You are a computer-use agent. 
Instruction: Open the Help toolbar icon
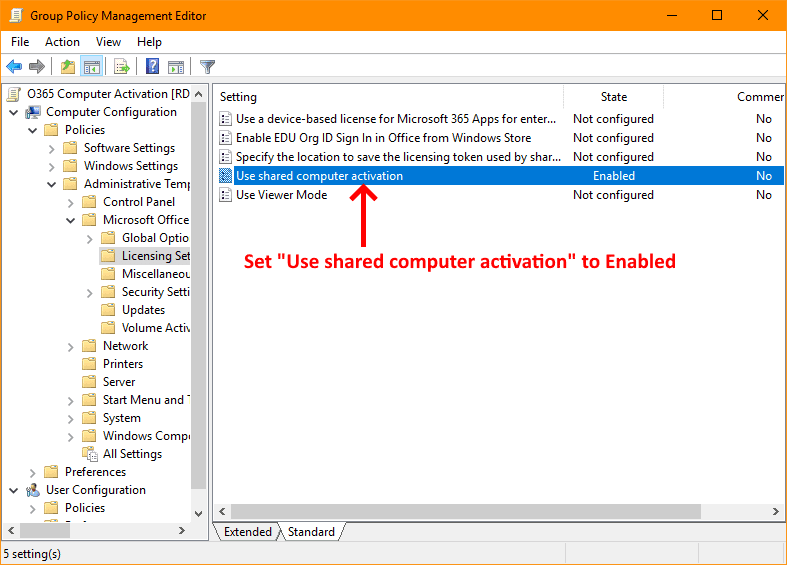click(152, 66)
